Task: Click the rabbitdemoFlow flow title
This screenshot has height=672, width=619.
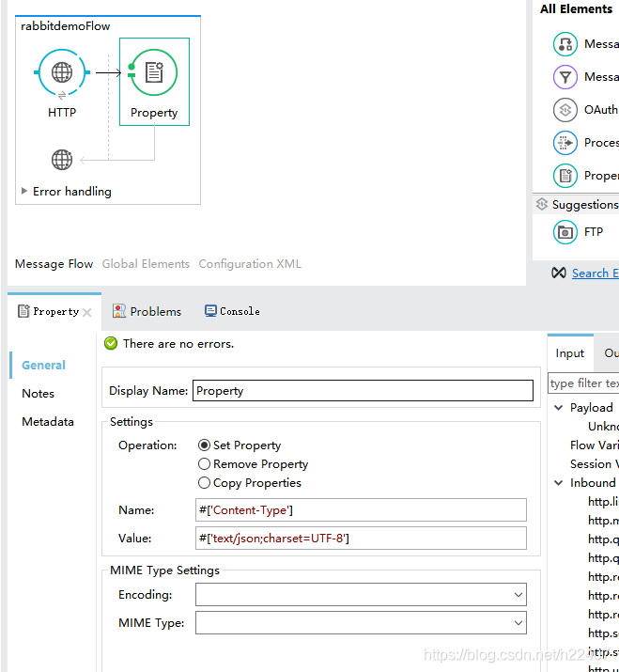Action: (66, 26)
